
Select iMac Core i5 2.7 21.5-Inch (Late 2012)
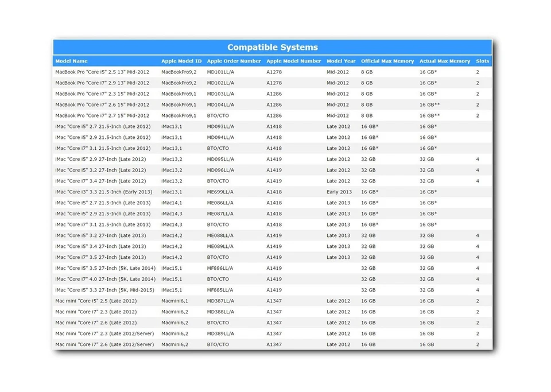[103, 127]
